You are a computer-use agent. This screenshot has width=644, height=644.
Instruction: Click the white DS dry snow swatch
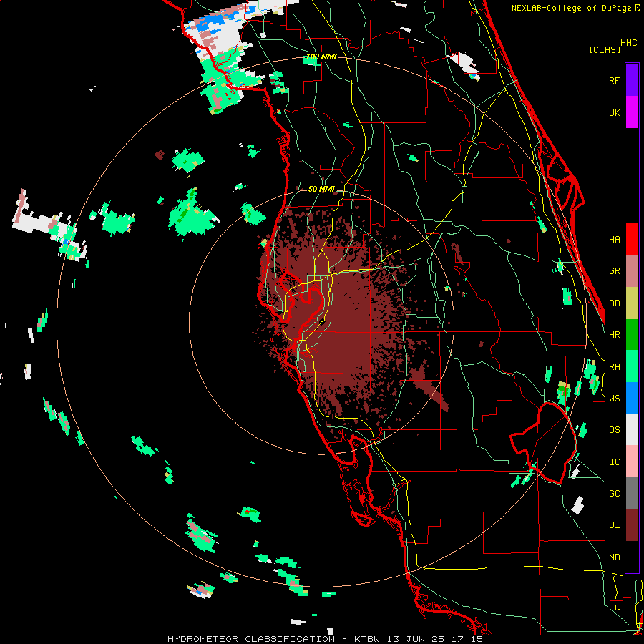click(x=632, y=429)
